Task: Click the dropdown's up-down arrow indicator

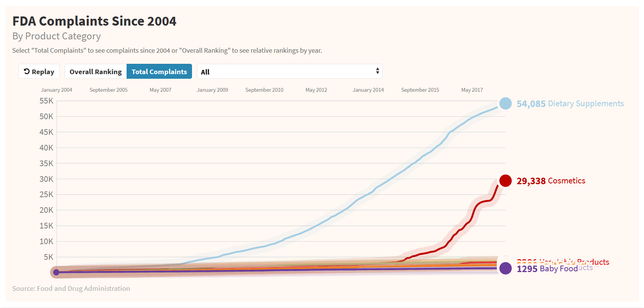Action: click(377, 71)
